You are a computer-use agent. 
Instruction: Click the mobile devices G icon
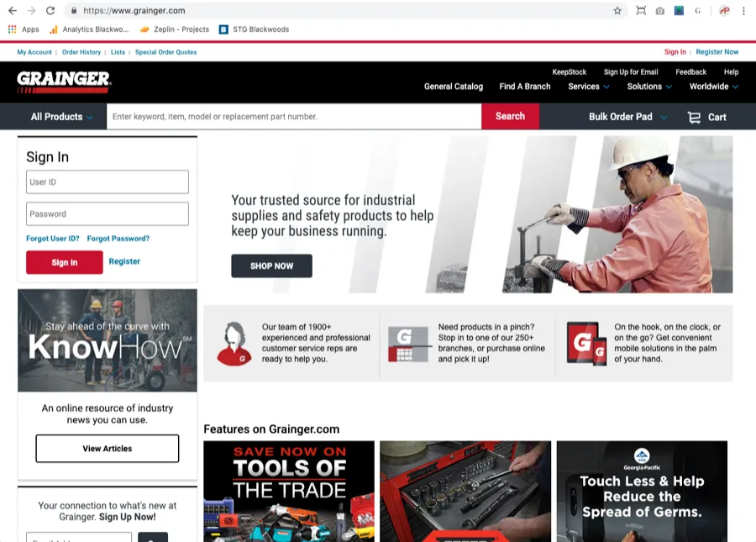click(x=586, y=344)
